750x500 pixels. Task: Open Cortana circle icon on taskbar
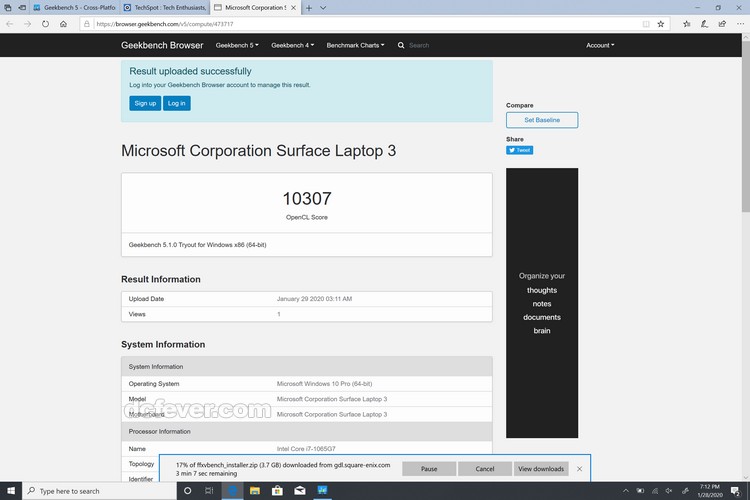(188, 491)
